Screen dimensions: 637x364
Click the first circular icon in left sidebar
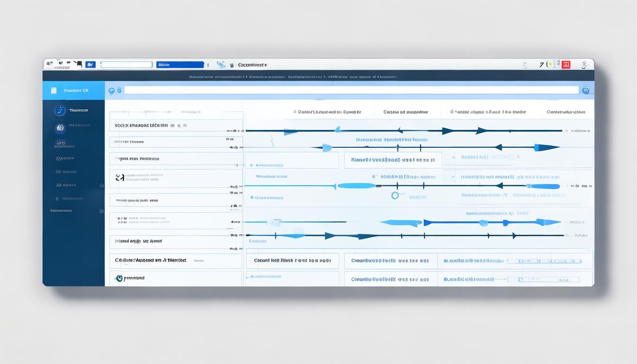click(60, 110)
